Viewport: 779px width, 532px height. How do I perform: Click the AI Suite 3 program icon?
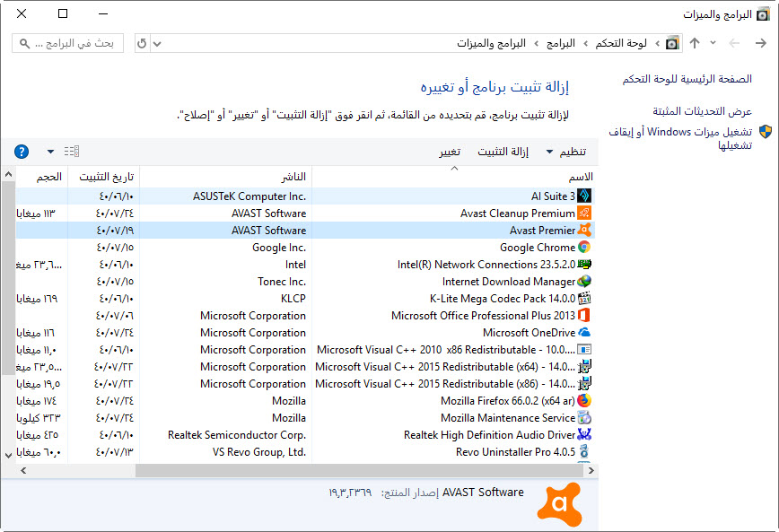pyautogui.click(x=584, y=196)
